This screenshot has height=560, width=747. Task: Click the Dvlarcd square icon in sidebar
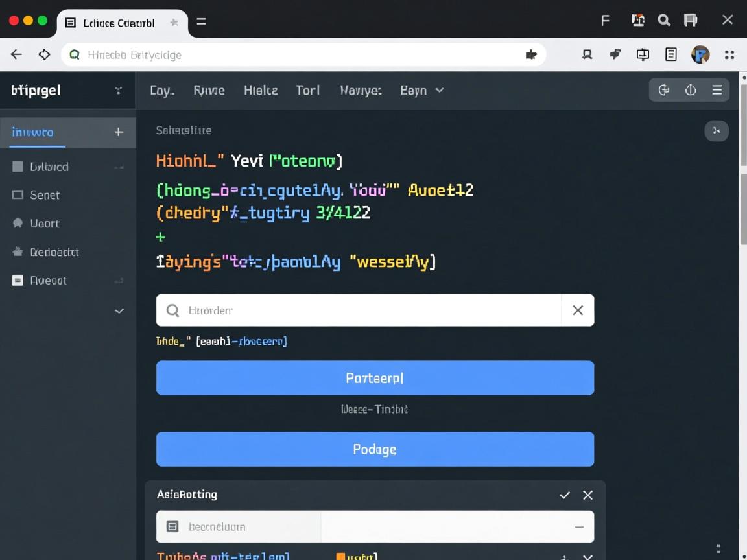click(x=18, y=167)
